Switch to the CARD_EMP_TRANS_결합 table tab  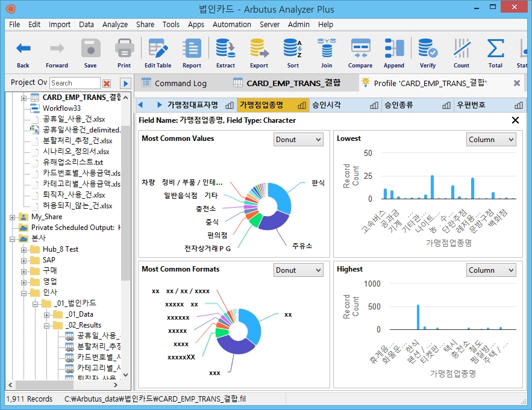287,83
